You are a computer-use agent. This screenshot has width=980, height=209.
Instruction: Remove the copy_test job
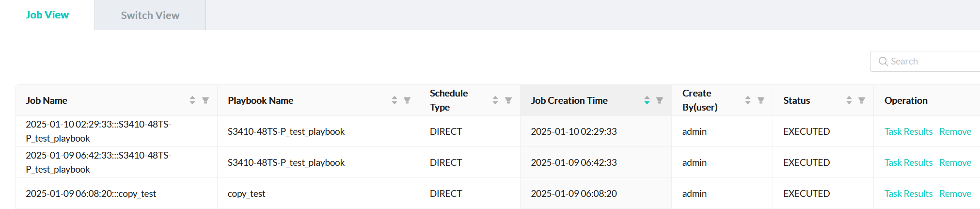point(955,193)
